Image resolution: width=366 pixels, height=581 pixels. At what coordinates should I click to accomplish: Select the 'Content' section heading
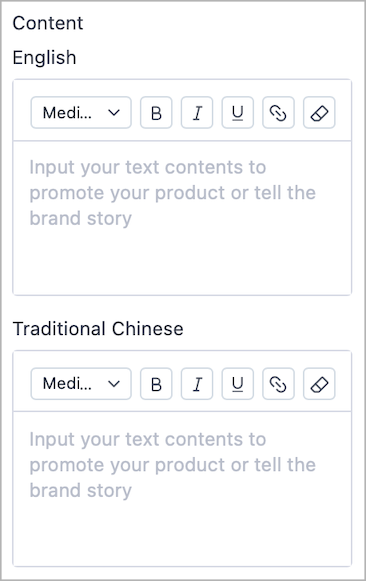pyautogui.click(x=48, y=23)
